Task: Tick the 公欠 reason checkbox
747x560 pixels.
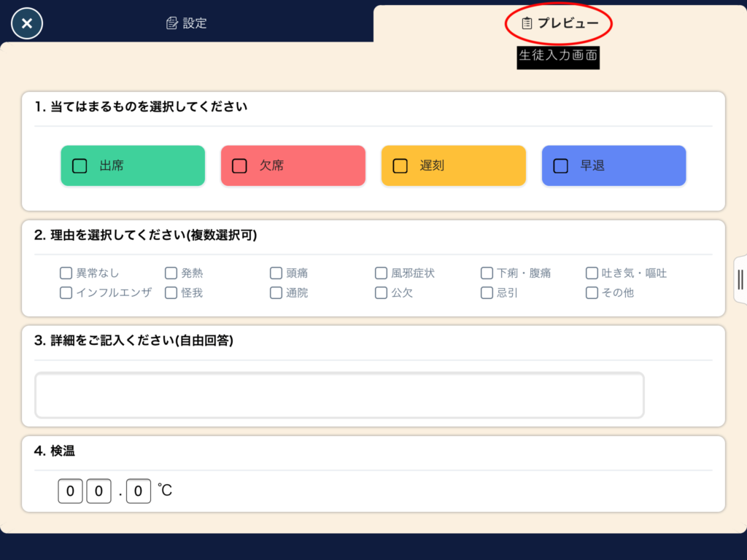Action: pyautogui.click(x=381, y=292)
